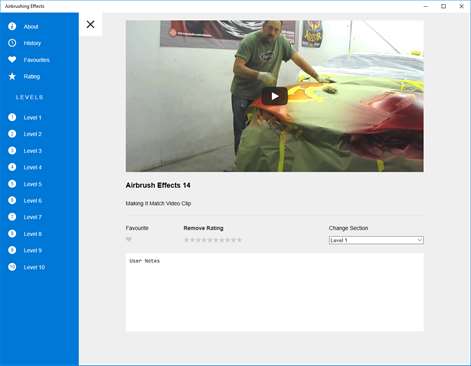Open Favourites heart icon in sidebar

coord(12,60)
